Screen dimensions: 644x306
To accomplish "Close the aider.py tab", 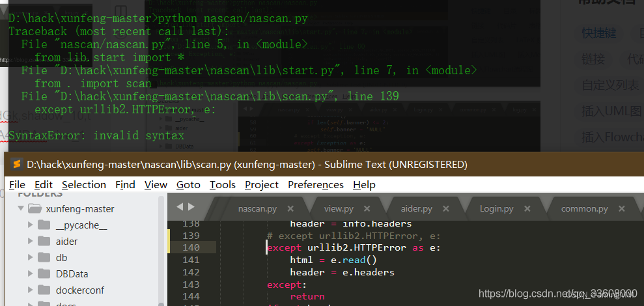I will [446, 208].
